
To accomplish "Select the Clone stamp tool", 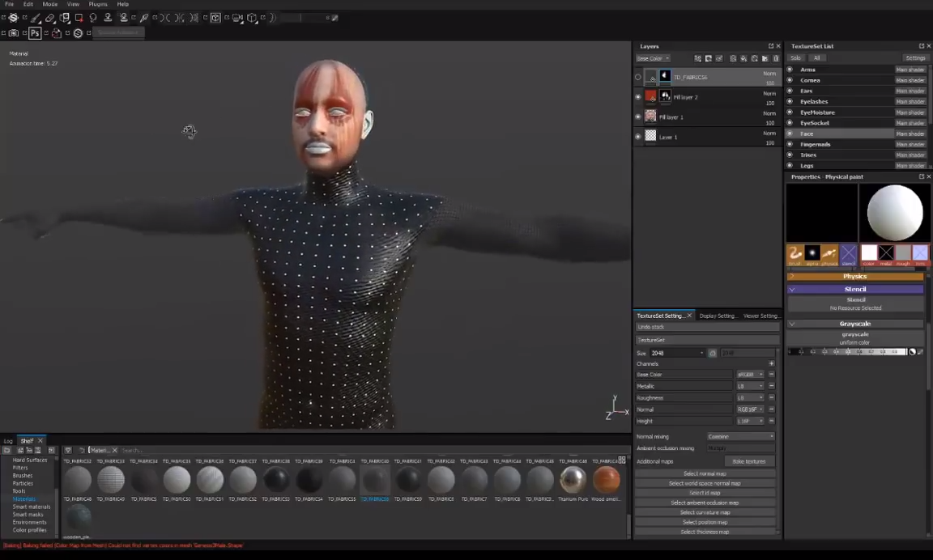I will (108, 18).
